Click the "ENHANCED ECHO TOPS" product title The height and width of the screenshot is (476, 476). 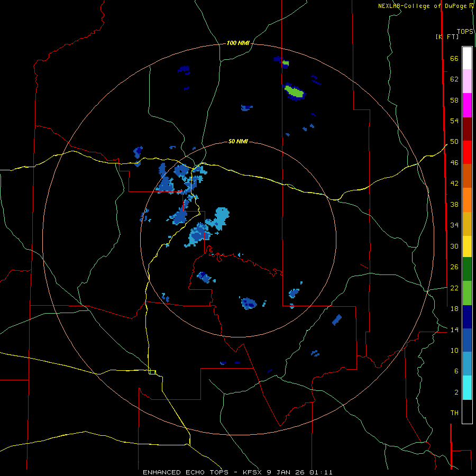(186, 472)
